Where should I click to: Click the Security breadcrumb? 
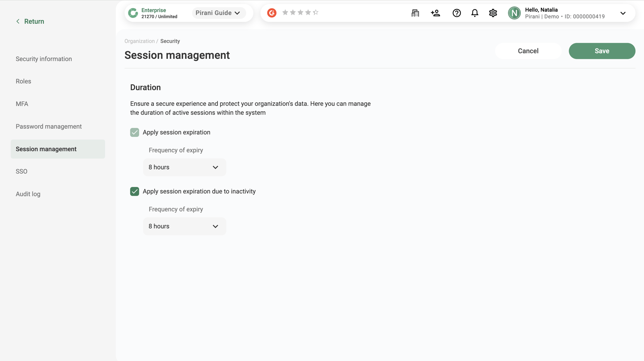[x=170, y=41]
